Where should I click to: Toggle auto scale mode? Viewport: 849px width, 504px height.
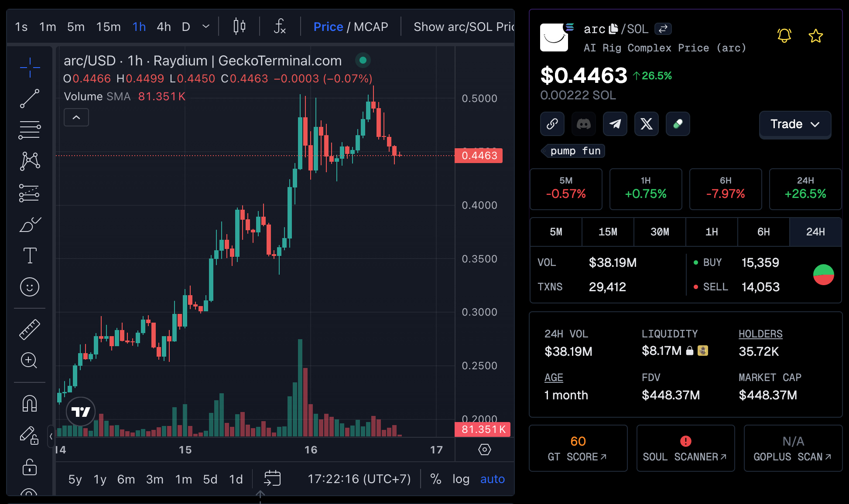point(492,479)
